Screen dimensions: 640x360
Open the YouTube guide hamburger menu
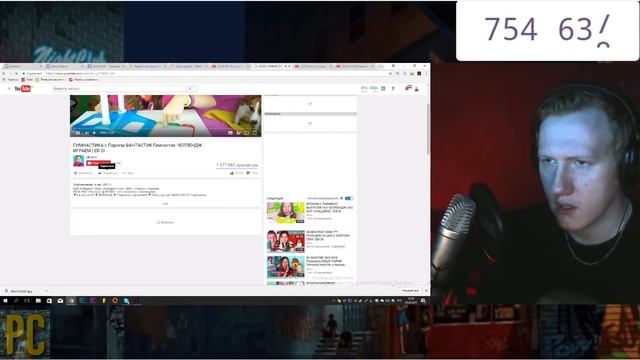(x=9, y=89)
